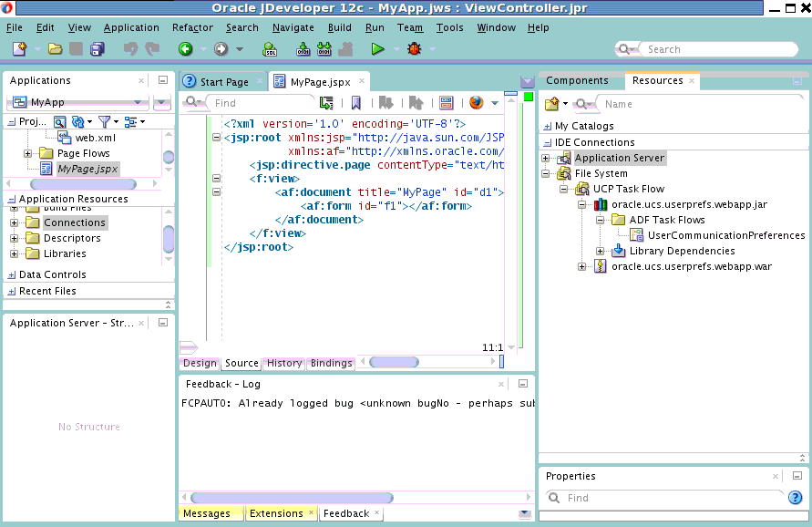Select UserCommunicationPreferences task flow
The width and height of the screenshot is (812, 527).
point(726,235)
